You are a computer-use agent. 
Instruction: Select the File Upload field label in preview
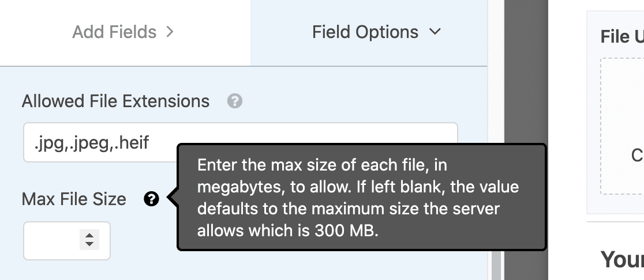pos(622,36)
